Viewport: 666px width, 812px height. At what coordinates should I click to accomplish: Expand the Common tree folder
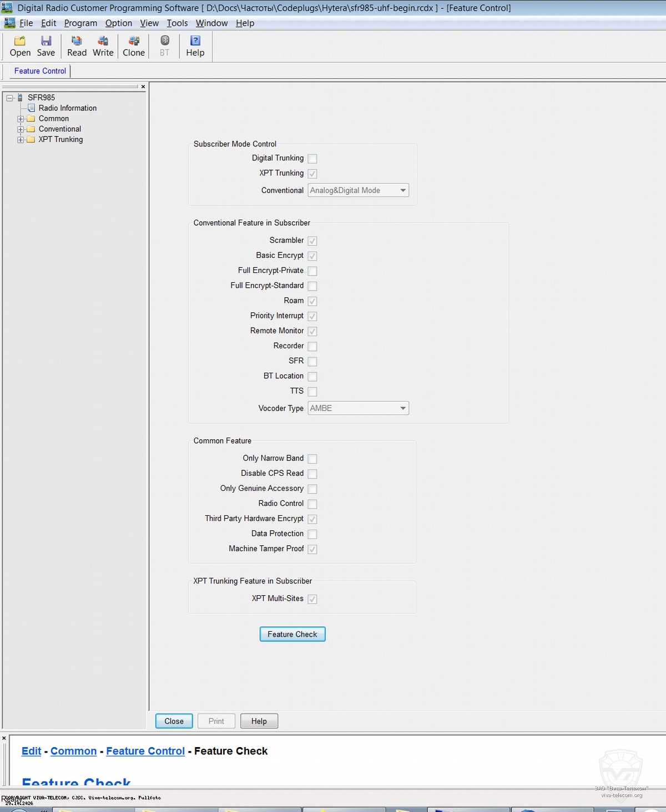pos(21,119)
